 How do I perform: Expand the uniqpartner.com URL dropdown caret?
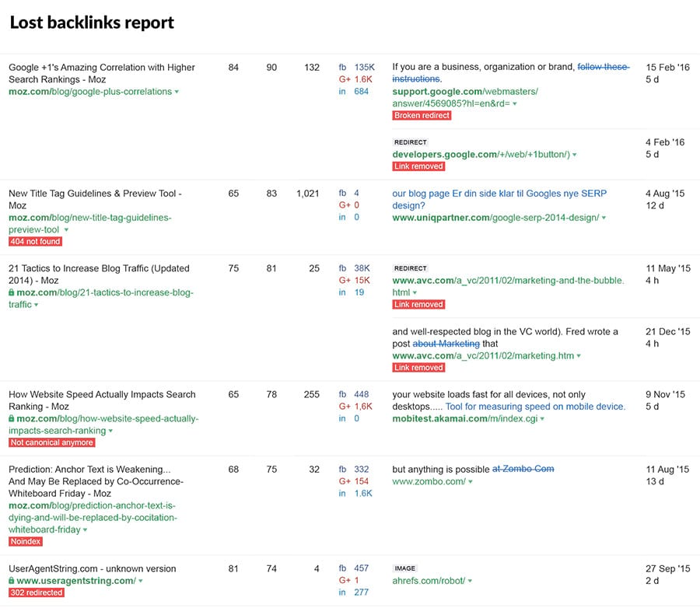pos(604,218)
